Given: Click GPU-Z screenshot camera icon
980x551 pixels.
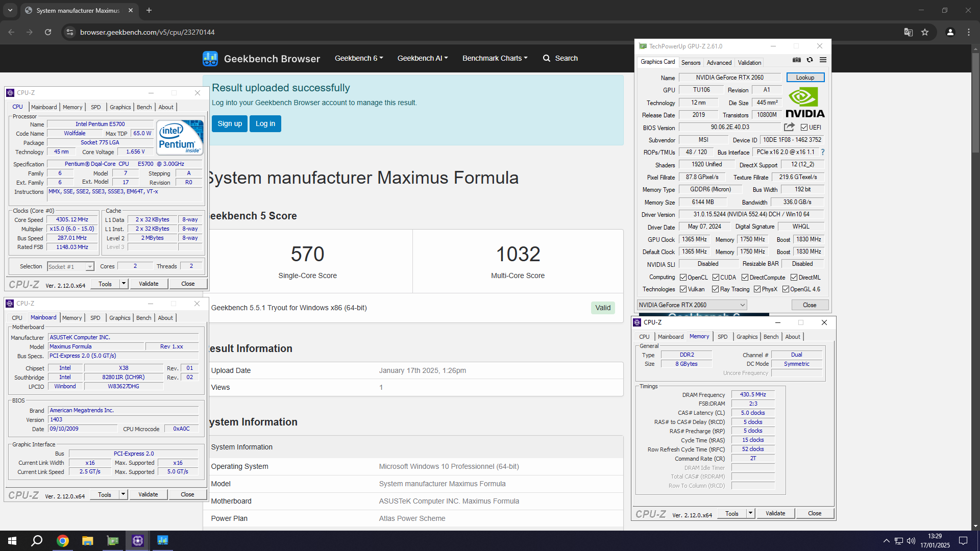Looking at the screenshot, I should (x=796, y=60).
